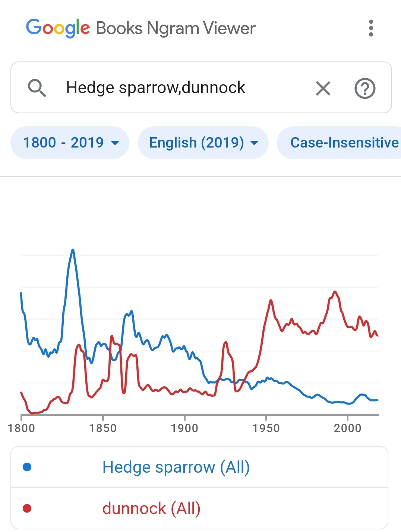
Task: Click the 2000 axis tick label
Action: point(347,428)
